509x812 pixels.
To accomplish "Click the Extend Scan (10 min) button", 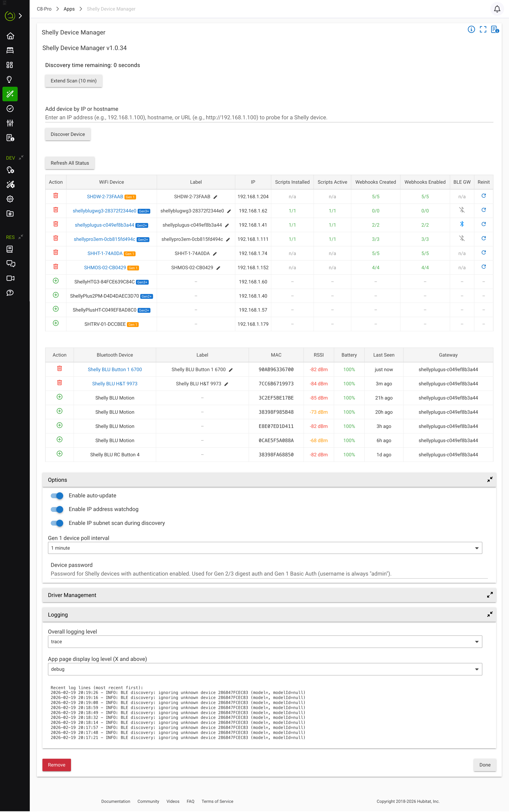I will (73, 81).
